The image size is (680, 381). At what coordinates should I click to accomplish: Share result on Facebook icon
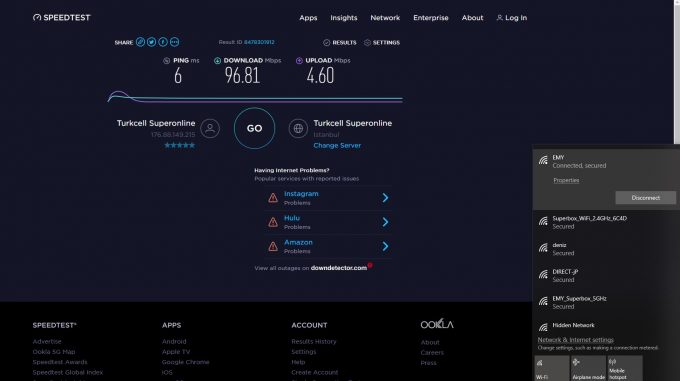pos(163,42)
